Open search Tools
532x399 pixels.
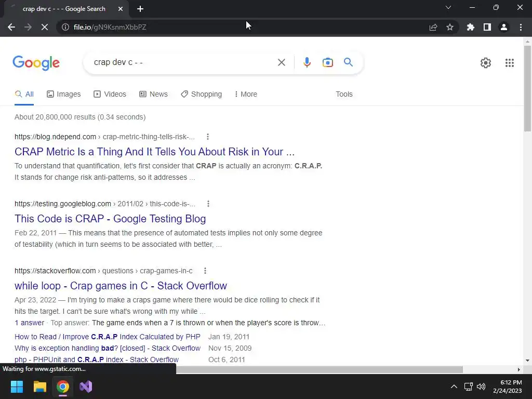click(x=344, y=95)
